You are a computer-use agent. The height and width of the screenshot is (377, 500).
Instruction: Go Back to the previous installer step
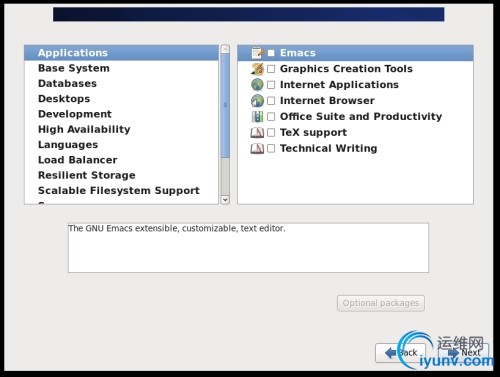(400, 353)
